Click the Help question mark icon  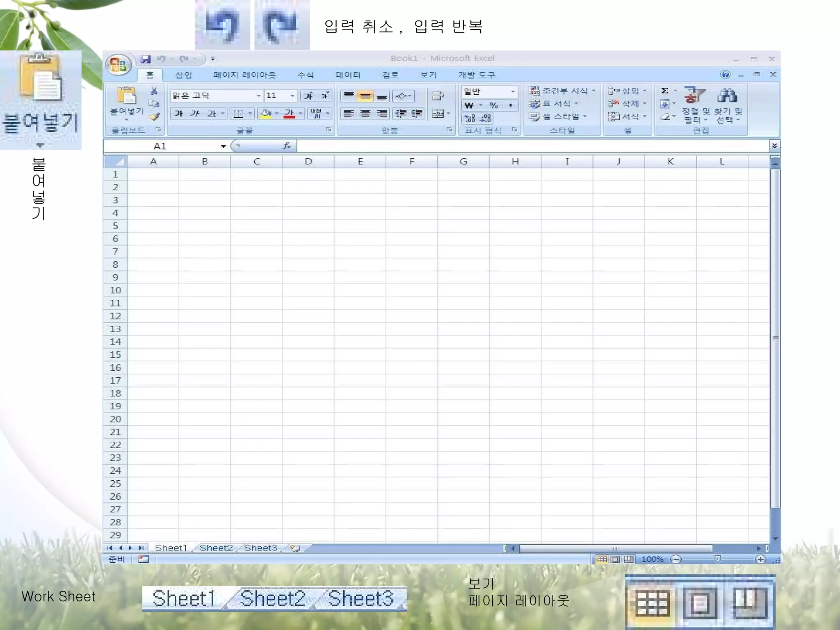tap(725, 74)
